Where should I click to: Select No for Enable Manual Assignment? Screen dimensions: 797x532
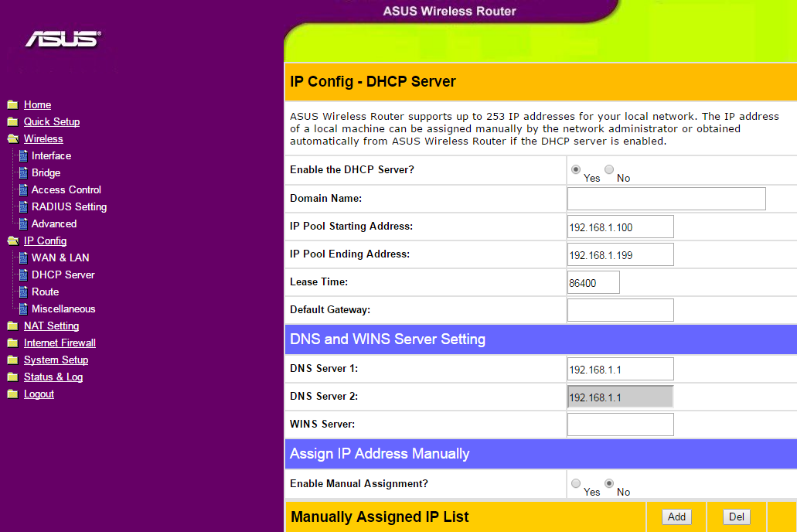(x=609, y=483)
